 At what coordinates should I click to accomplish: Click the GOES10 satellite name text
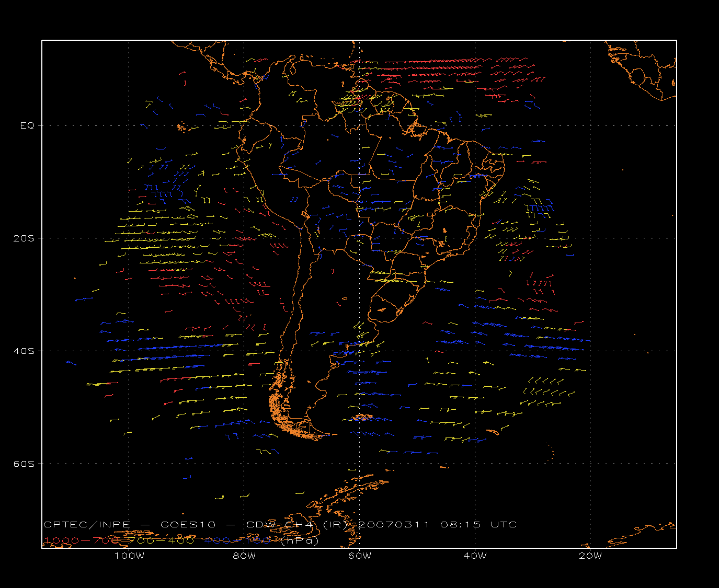point(187,525)
